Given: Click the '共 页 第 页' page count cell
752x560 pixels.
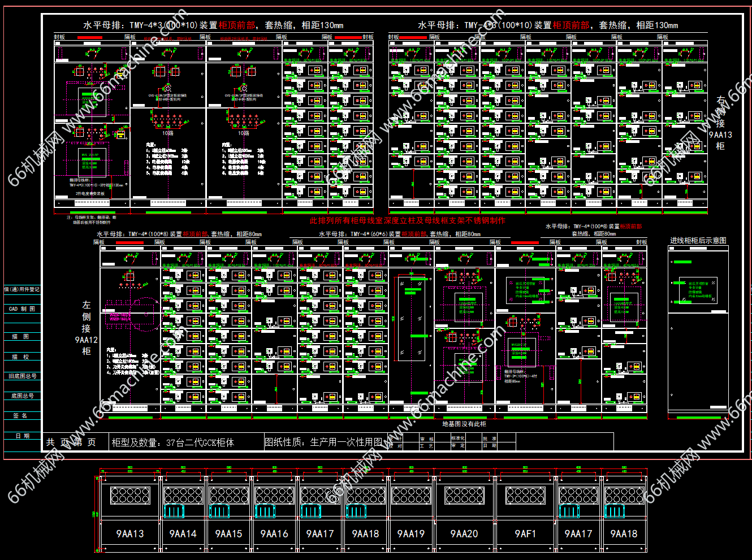Looking at the screenshot, I should tap(71, 442).
